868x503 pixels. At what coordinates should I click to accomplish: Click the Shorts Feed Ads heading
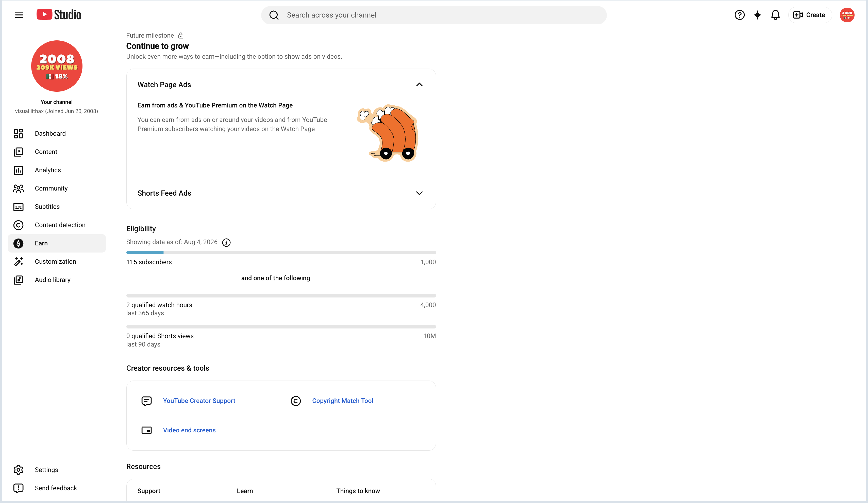164,193
